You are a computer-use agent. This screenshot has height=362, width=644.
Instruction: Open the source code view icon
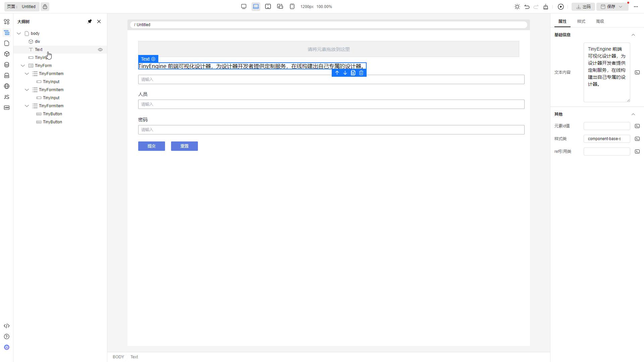(6, 326)
